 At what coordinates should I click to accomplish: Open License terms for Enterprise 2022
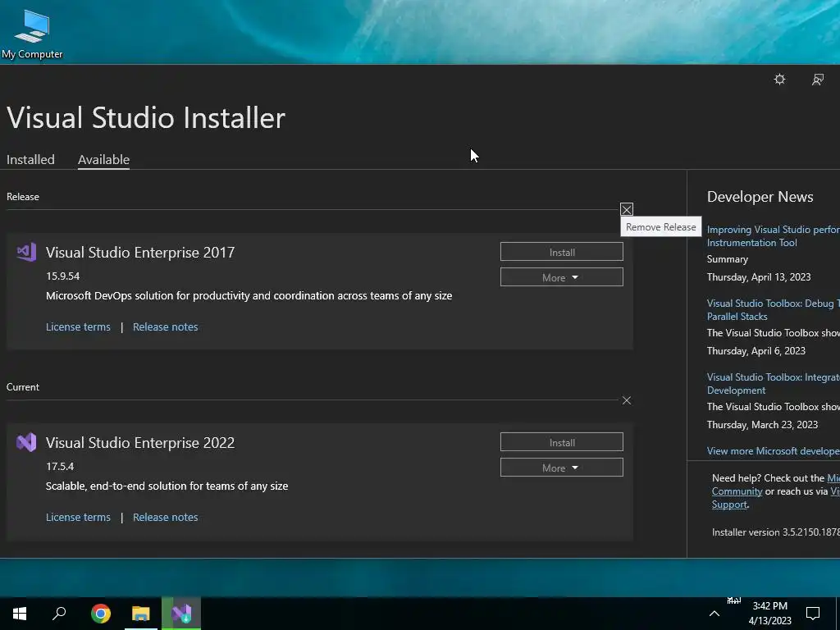point(78,517)
